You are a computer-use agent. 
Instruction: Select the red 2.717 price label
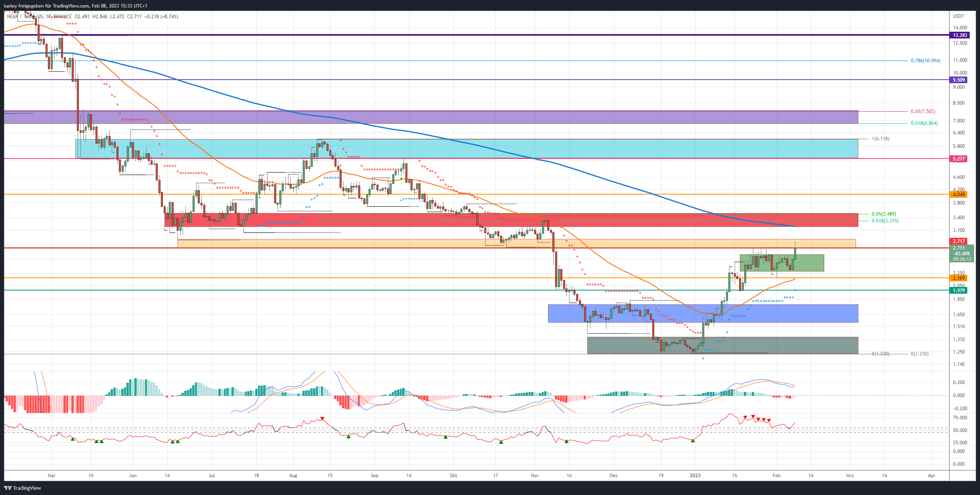pyautogui.click(x=959, y=241)
